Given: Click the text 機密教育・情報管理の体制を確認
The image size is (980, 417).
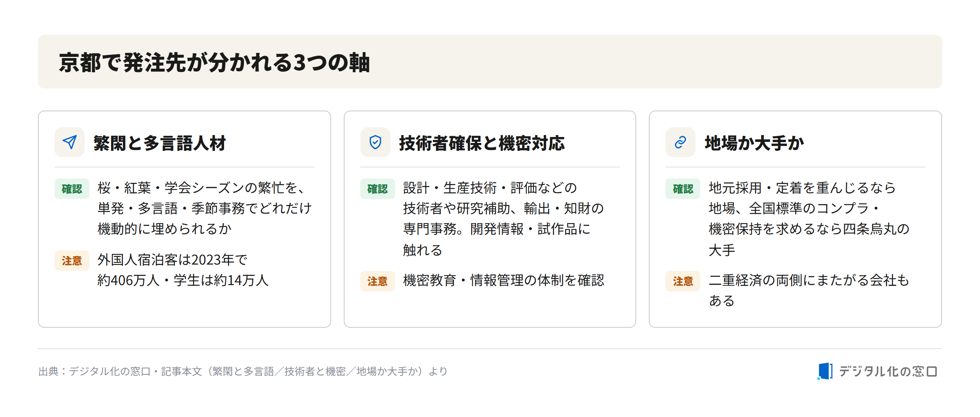Looking at the screenshot, I should coord(504,280).
